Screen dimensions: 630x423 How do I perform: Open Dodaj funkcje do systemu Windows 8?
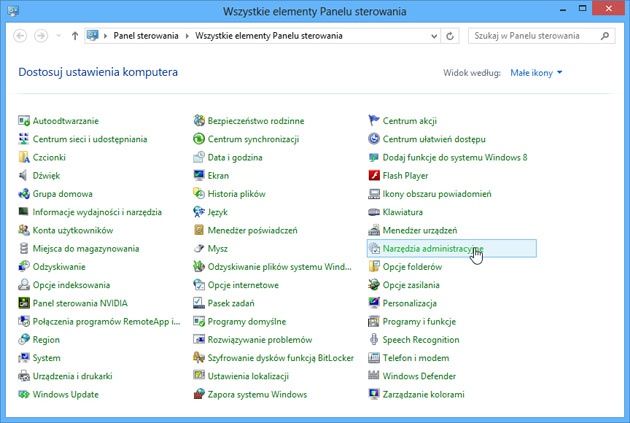(x=455, y=157)
